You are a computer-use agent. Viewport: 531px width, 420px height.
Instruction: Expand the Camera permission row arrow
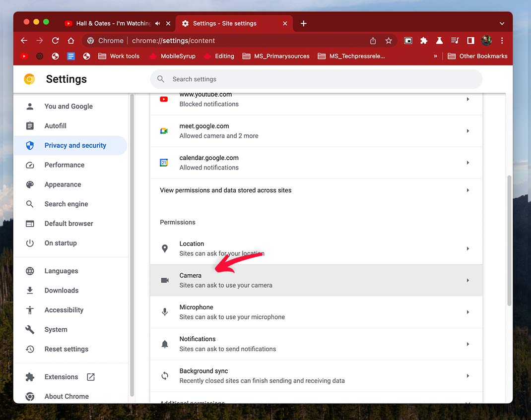(467, 281)
